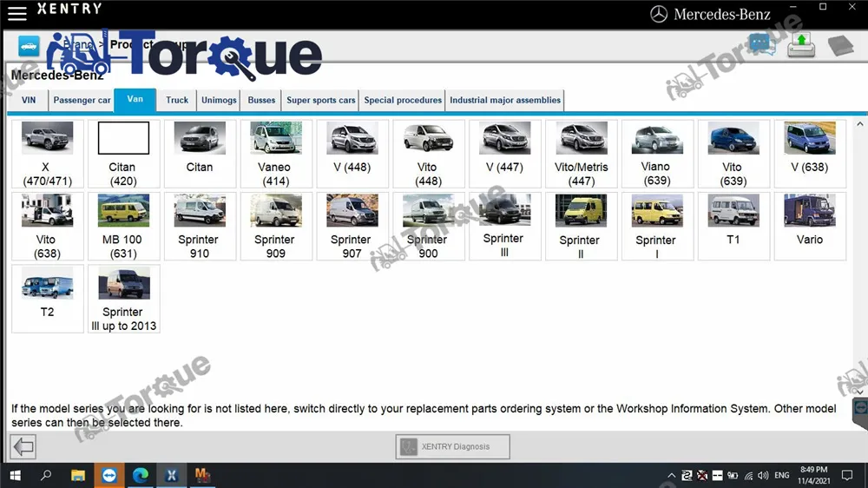868x488 pixels.
Task: Click the printer upload icon
Action: [x=801, y=45]
